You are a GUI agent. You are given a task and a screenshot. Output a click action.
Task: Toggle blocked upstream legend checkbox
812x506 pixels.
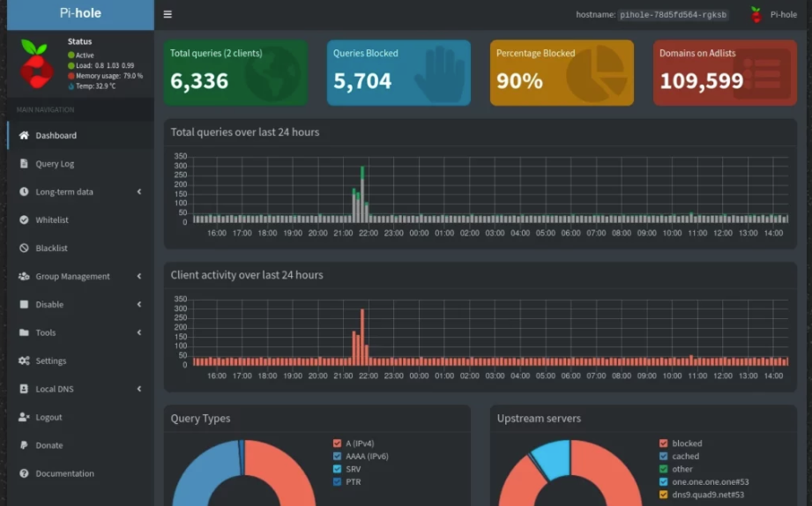pos(664,443)
